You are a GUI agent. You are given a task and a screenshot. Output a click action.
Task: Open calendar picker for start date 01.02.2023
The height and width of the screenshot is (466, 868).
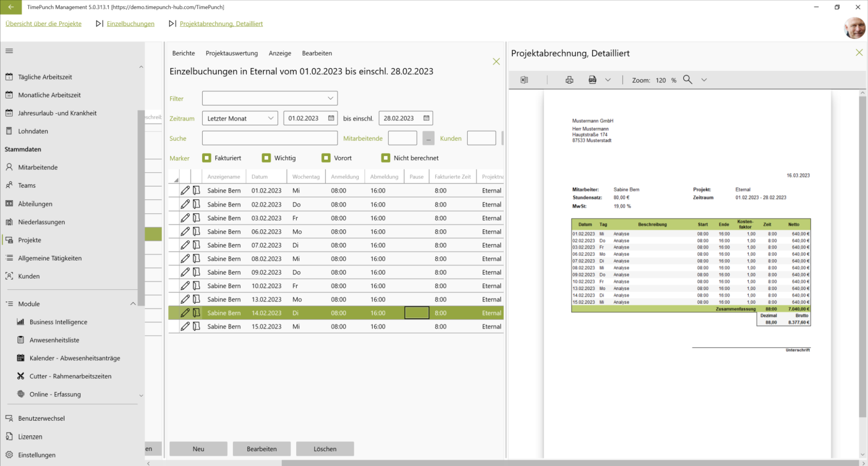[331, 118]
